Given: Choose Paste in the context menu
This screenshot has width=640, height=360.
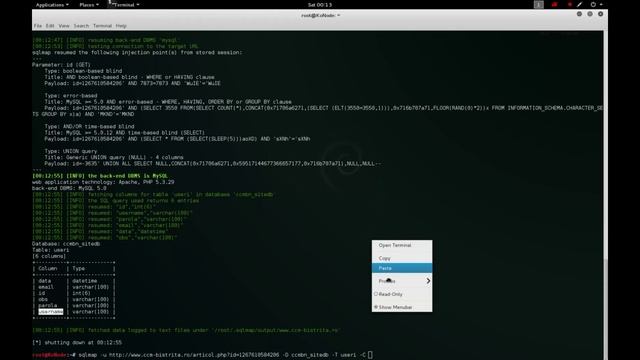Looking at the screenshot, I should pos(402,268).
